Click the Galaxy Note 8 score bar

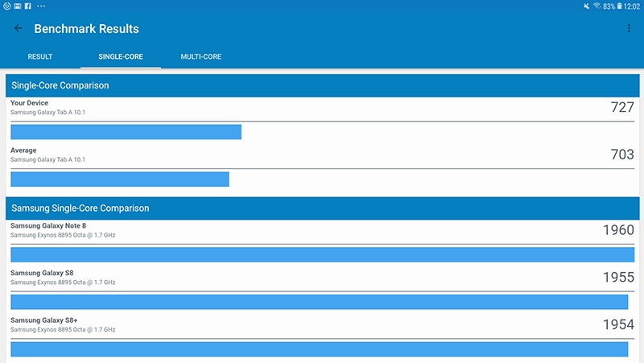(x=323, y=254)
